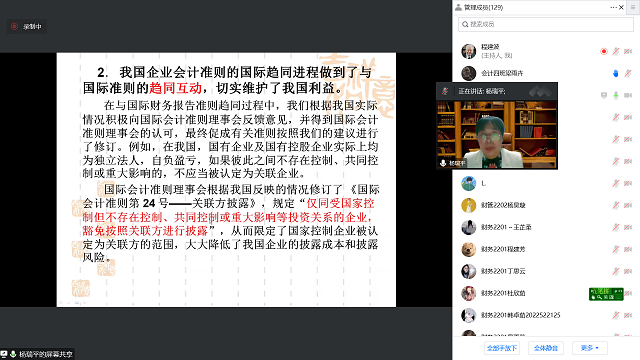Click mic icon for 财务2201丁思云
Screen dimensions: 640x360
[616, 271]
